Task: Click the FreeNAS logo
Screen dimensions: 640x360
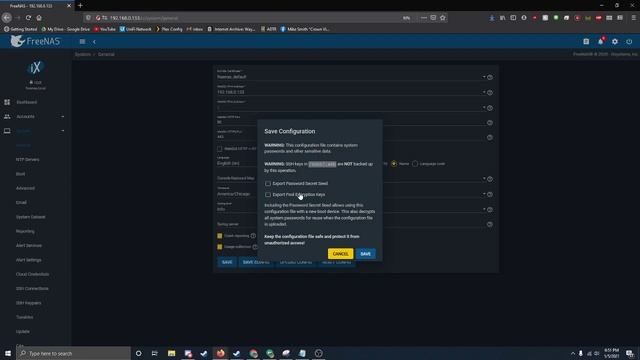Action: click(36, 41)
